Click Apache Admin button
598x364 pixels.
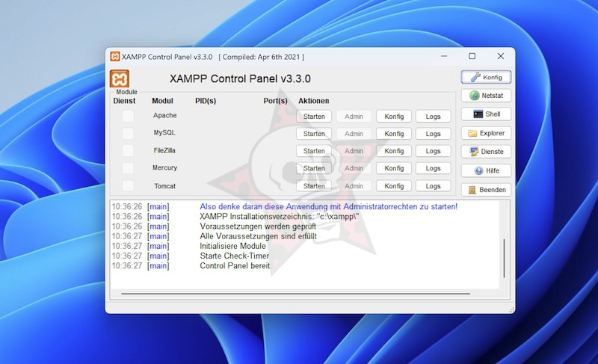(354, 117)
